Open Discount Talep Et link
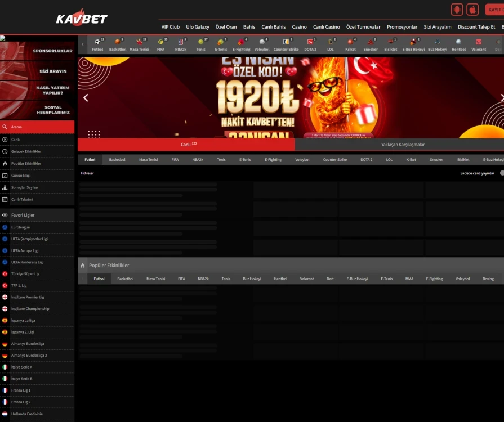Image resolution: width=504 pixels, height=422 pixels. 476,27
